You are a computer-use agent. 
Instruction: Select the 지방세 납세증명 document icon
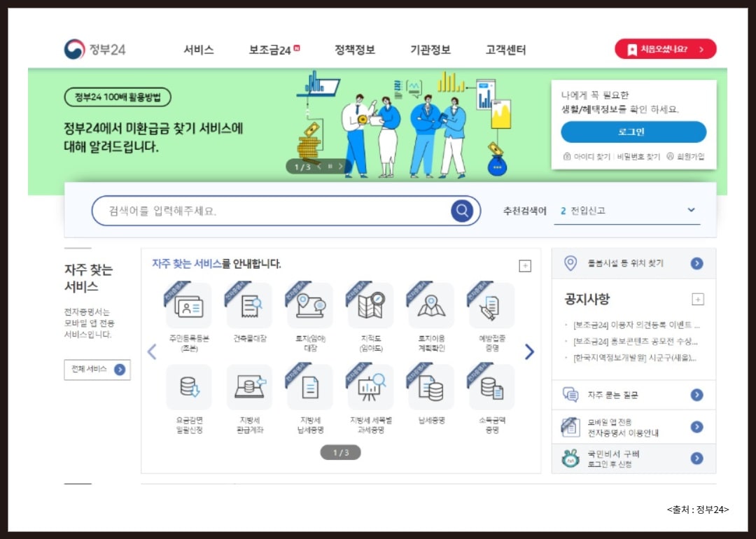[310, 387]
